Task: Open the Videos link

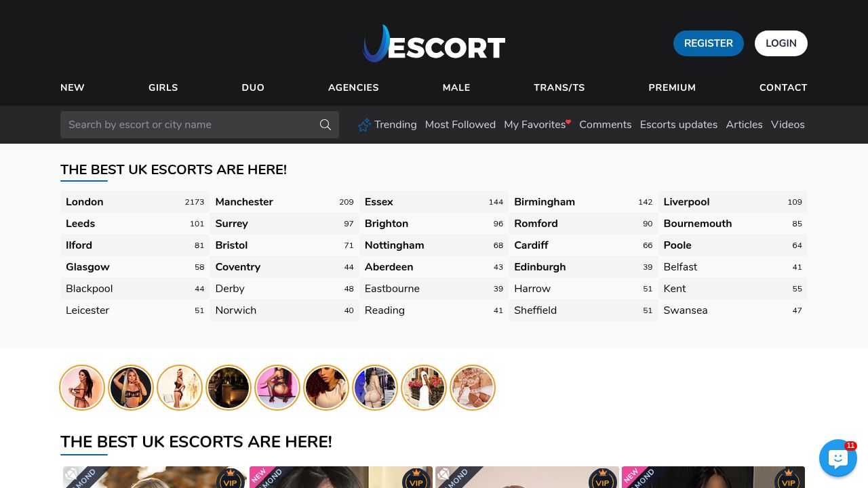Action: pyautogui.click(x=788, y=125)
